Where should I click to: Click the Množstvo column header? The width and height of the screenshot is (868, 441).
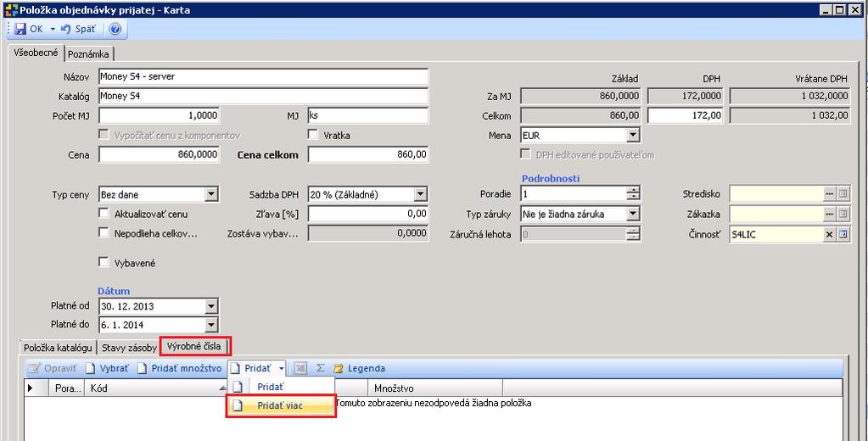(437, 388)
